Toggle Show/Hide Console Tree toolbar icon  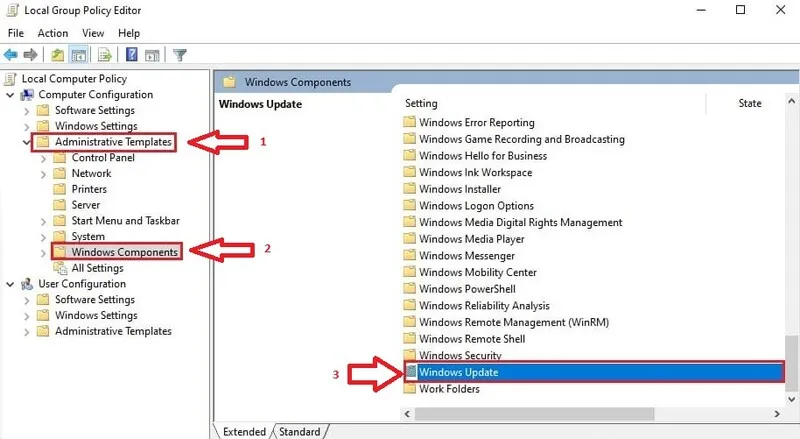coord(79,55)
